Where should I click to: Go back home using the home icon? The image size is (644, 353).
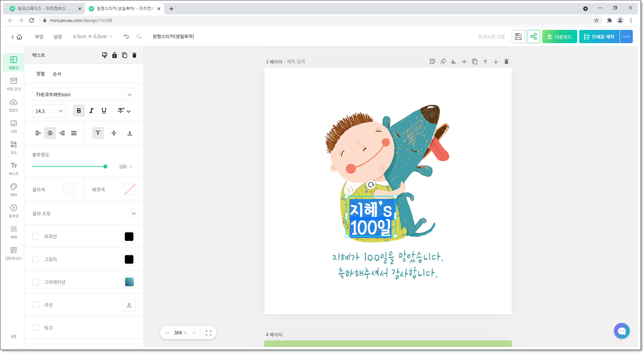[x=19, y=37]
